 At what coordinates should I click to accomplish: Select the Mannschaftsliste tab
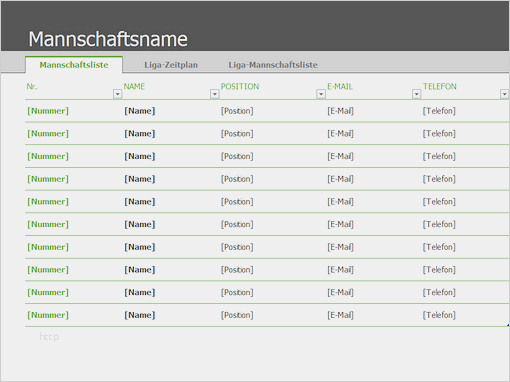(74, 65)
